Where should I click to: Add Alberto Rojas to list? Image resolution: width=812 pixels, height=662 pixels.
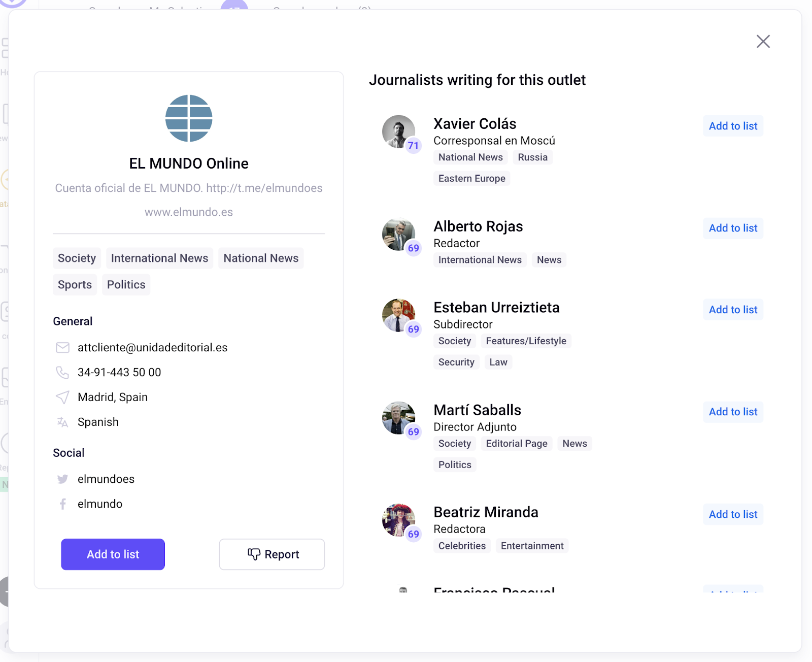point(733,228)
